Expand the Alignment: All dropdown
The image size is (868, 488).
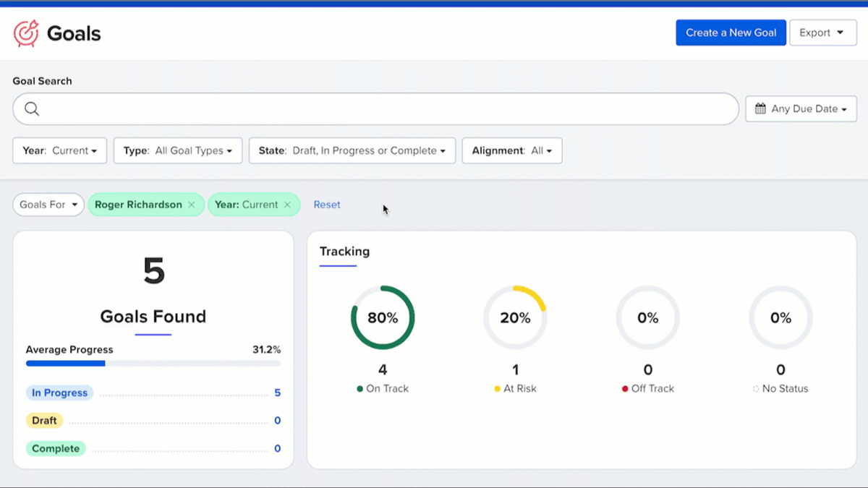[x=512, y=151]
